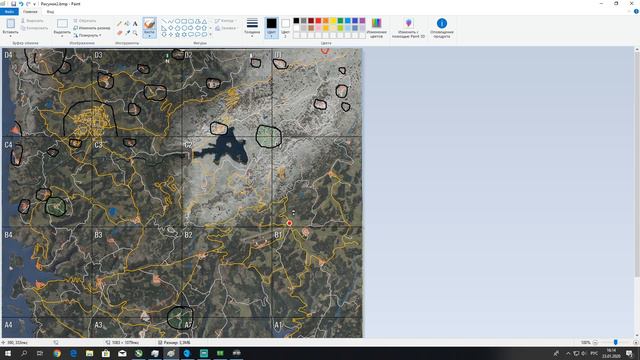This screenshot has height=360, width=640.
Task: Open Paint help question icon
Action: point(636,11)
